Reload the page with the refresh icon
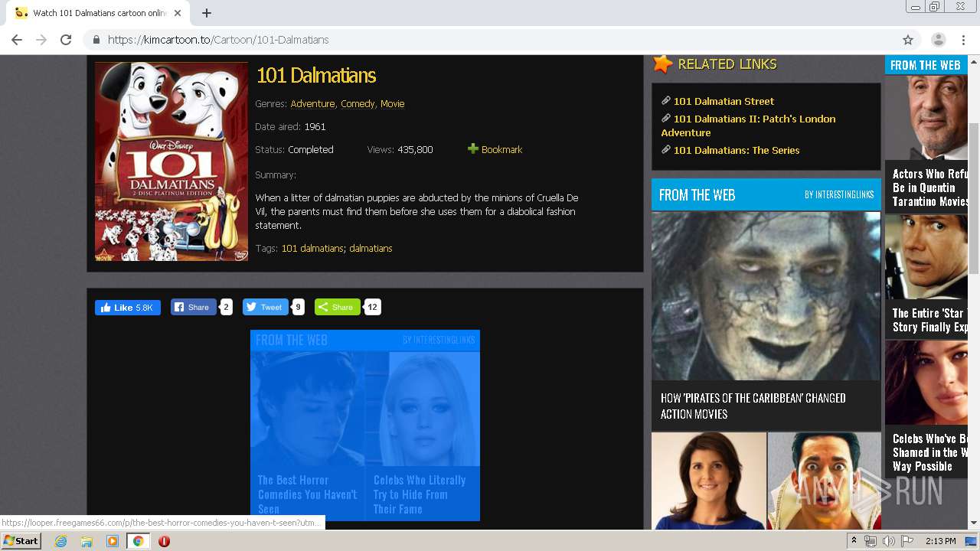 66,40
